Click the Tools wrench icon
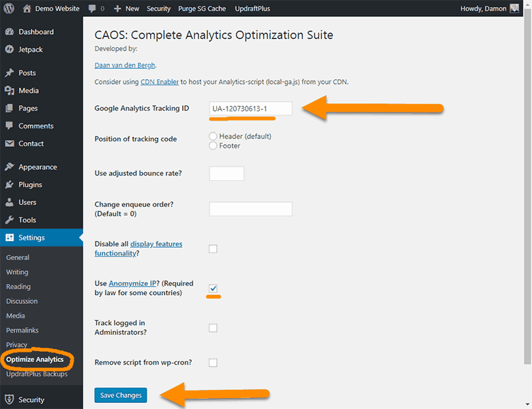532x409 pixels. coord(10,220)
